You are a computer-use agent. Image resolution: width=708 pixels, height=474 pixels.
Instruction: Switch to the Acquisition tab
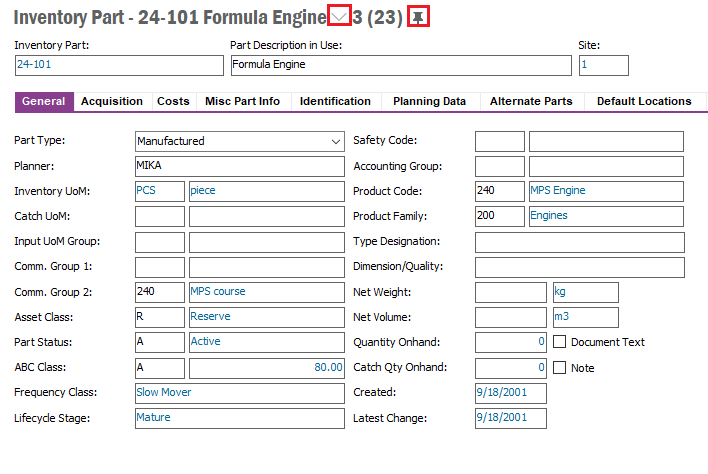tap(111, 101)
